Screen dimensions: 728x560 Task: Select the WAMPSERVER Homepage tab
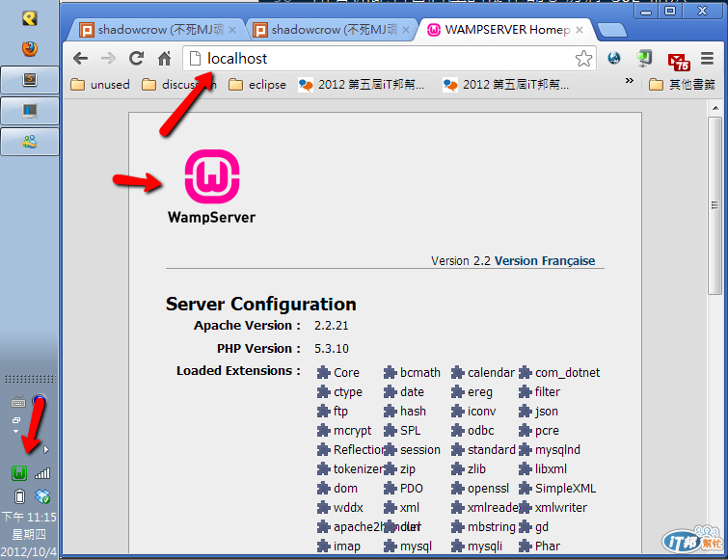(x=505, y=30)
